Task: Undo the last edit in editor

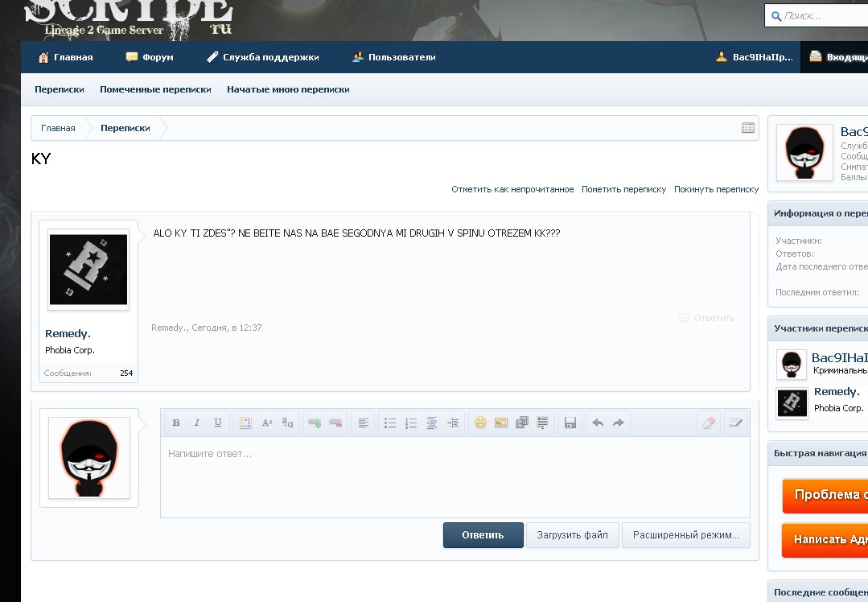Action: [x=598, y=423]
